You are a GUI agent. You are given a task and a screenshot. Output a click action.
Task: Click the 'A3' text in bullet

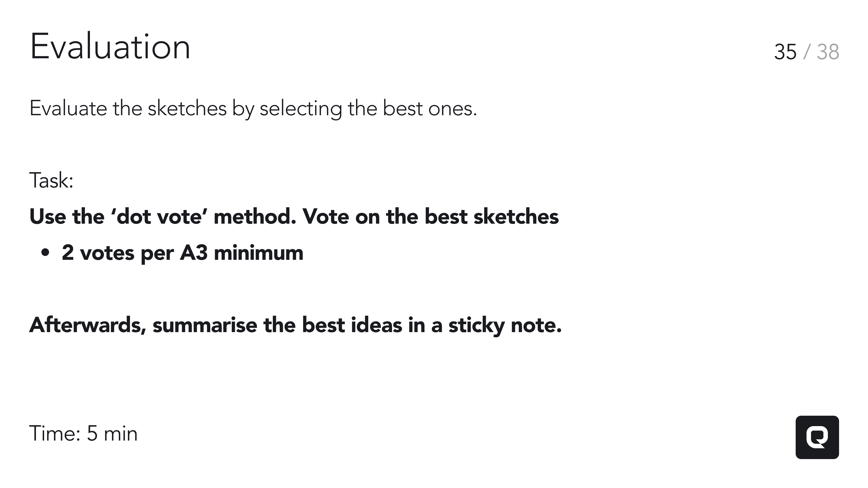coord(193,253)
